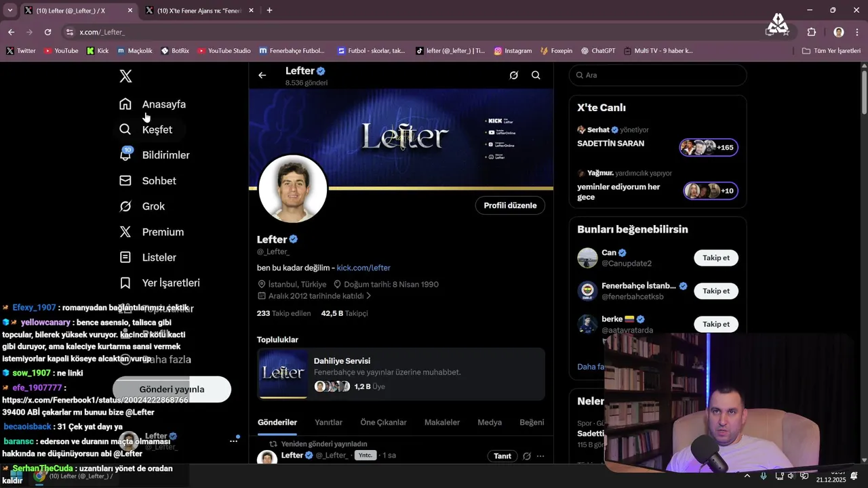The height and width of the screenshot is (488, 868).
Task: Expand the Aralık 2012 tarihinde katıldı details
Action: click(x=315, y=296)
